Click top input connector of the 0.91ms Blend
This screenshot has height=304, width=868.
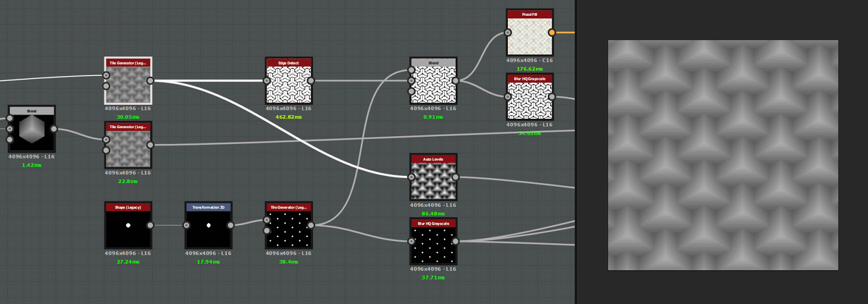pyautogui.click(x=411, y=70)
